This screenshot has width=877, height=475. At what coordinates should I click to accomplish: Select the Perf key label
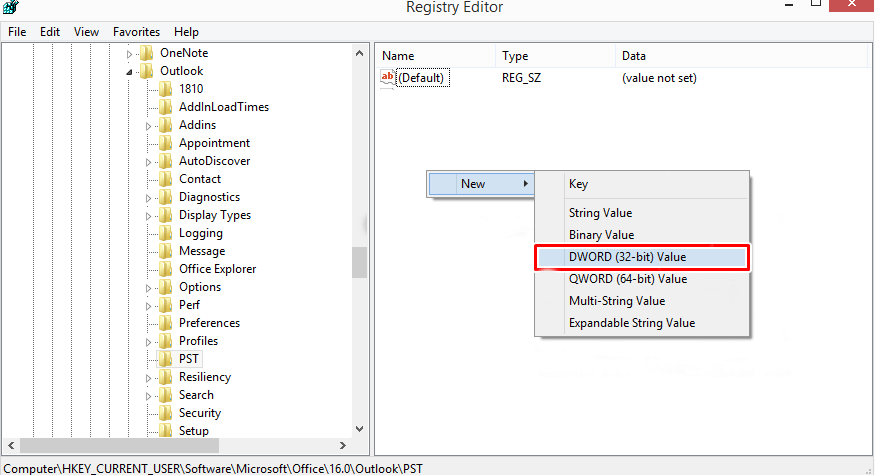point(189,305)
